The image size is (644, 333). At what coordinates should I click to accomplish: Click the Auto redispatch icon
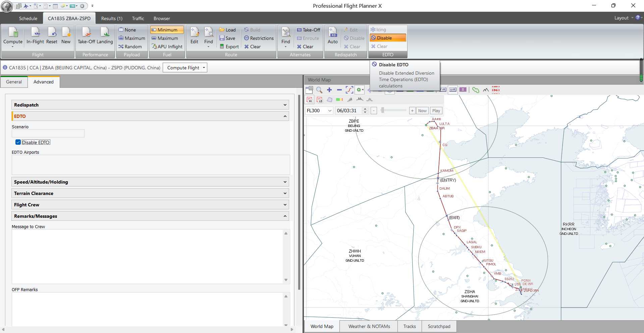click(x=332, y=33)
